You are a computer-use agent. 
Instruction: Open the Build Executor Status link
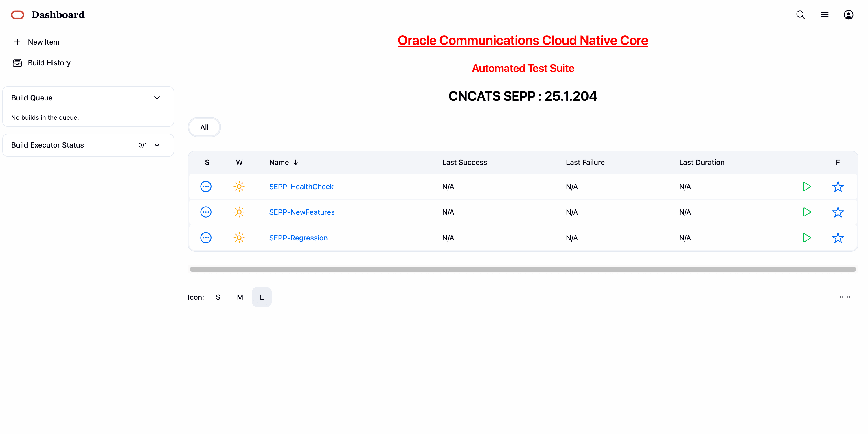click(47, 145)
